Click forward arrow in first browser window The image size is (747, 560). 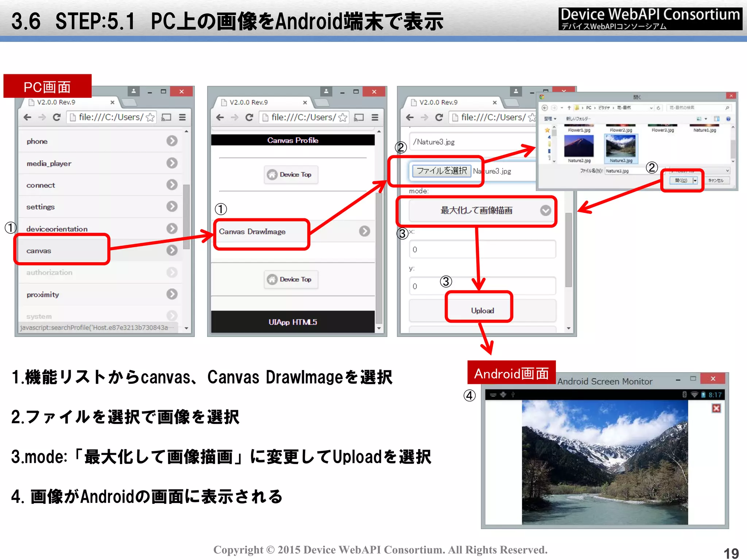pos(42,117)
